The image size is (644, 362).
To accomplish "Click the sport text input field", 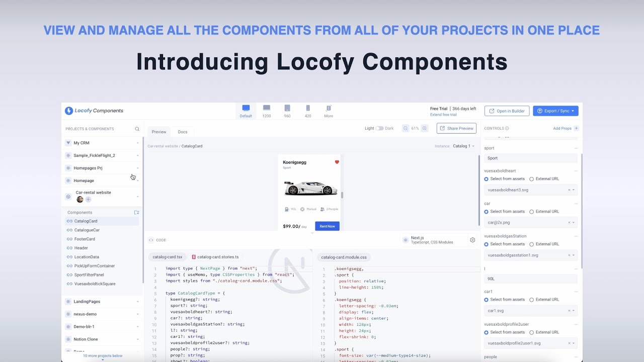I will pos(531,158).
